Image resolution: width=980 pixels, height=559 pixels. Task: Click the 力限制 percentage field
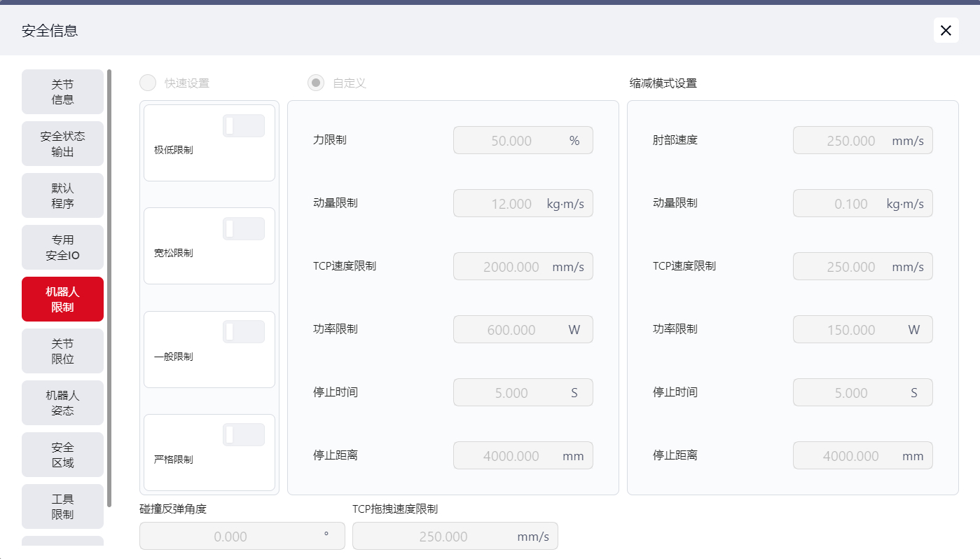click(x=510, y=140)
